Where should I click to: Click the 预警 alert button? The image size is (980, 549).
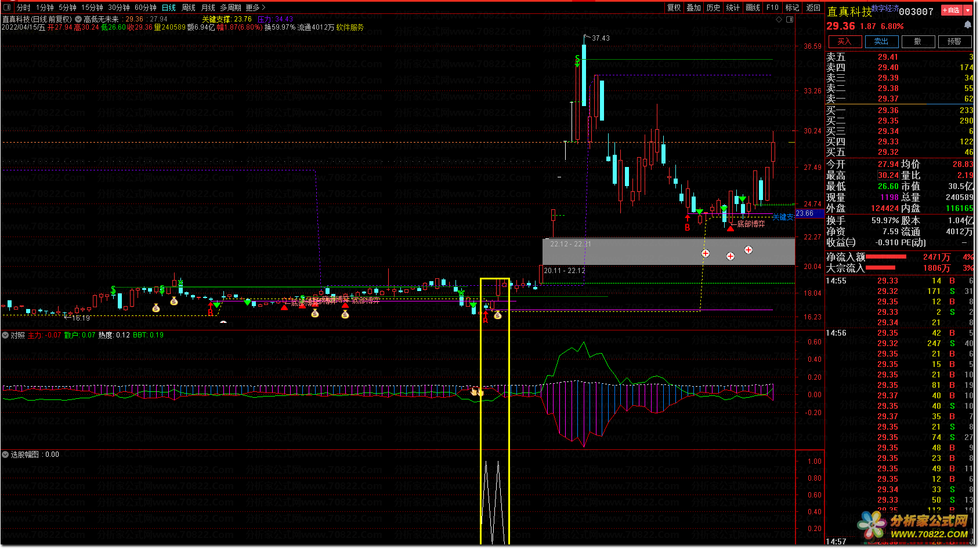pyautogui.click(x=954, y=42)
